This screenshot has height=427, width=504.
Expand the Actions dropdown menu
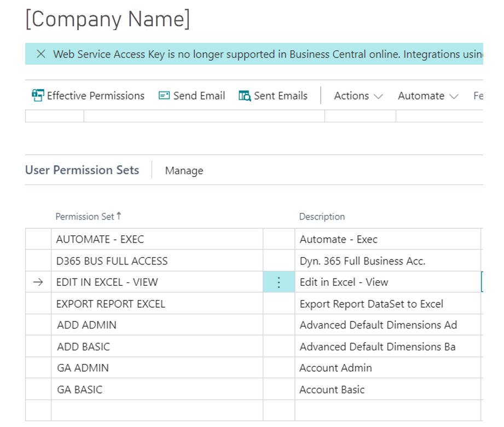tap(358, 96)
